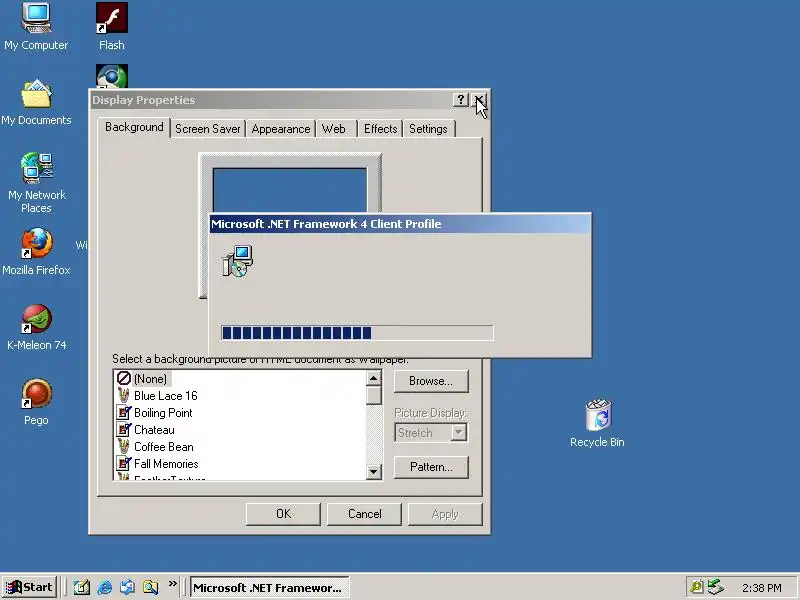The width and height of the screenshot is (800, 600).
Task: Select the Recycle Bin icon
Action: pyautogui.click(x=597, y=423)
